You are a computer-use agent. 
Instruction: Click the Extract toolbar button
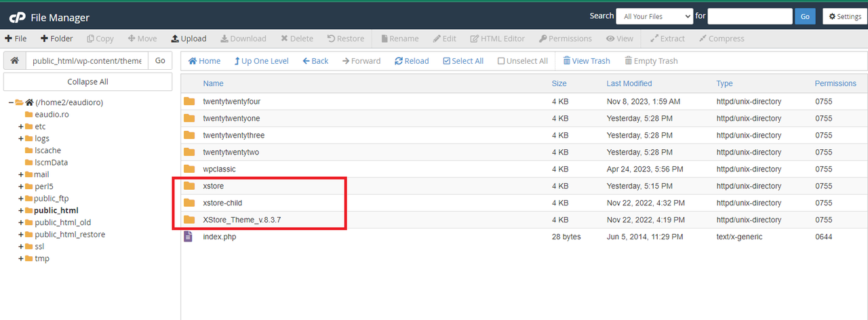tap(667, 39)
